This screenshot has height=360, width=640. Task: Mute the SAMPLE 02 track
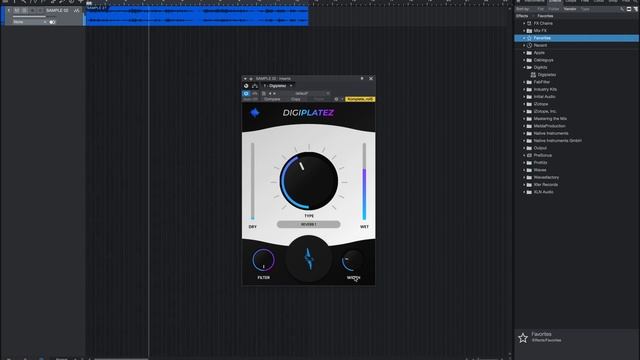tap(17, 11)
